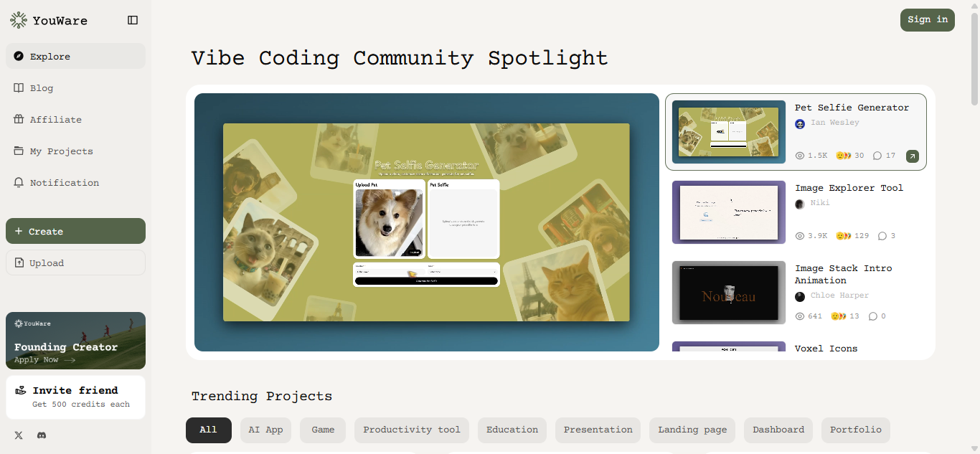Filter trending projects by Dashboard

click(778, 430)
